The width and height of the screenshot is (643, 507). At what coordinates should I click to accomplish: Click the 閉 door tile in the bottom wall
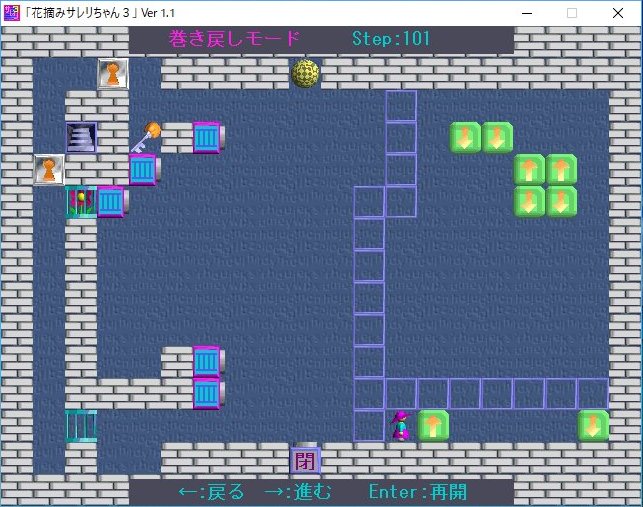(305, 460)
